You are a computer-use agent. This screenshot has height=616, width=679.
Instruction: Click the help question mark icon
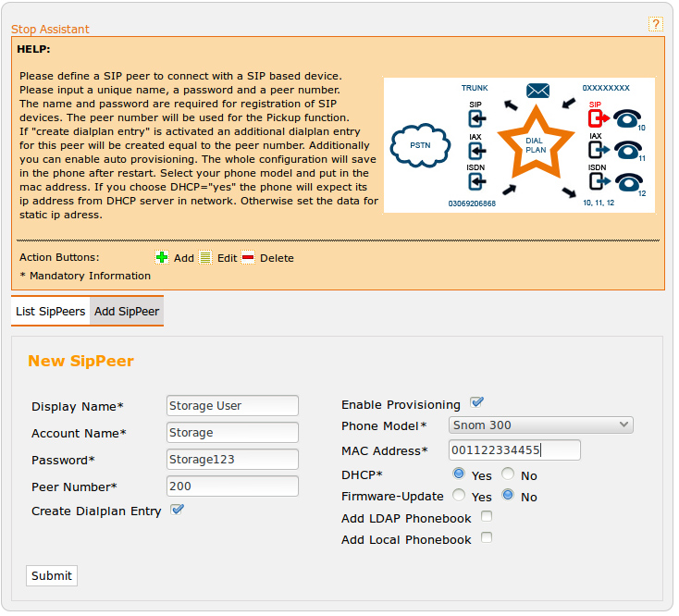[x=655, y=24]
